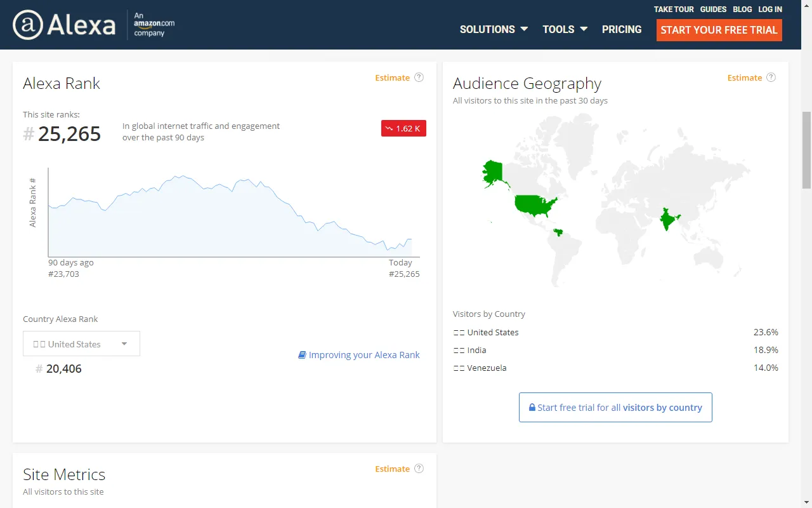The height and width of the screenshot is (508, 812).
Task: Click the global rank number 25,265
Action: pos(69,134)
